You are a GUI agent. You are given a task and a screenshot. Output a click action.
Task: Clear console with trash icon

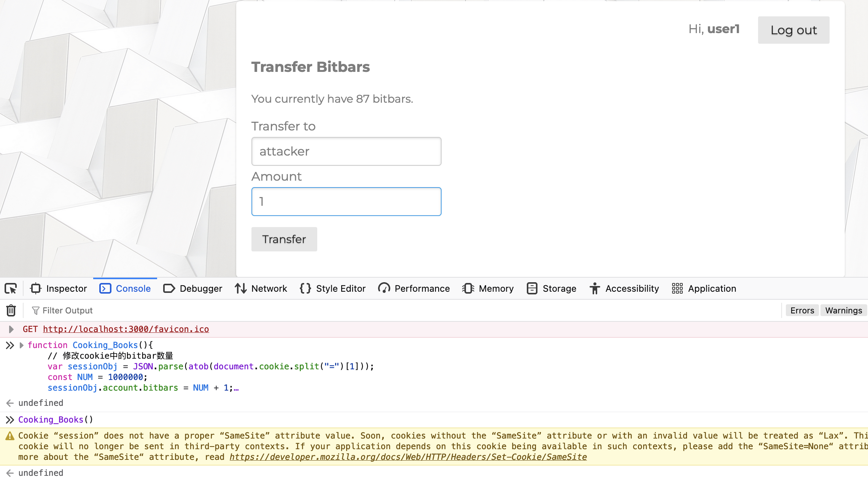click(x=11, y=310)
